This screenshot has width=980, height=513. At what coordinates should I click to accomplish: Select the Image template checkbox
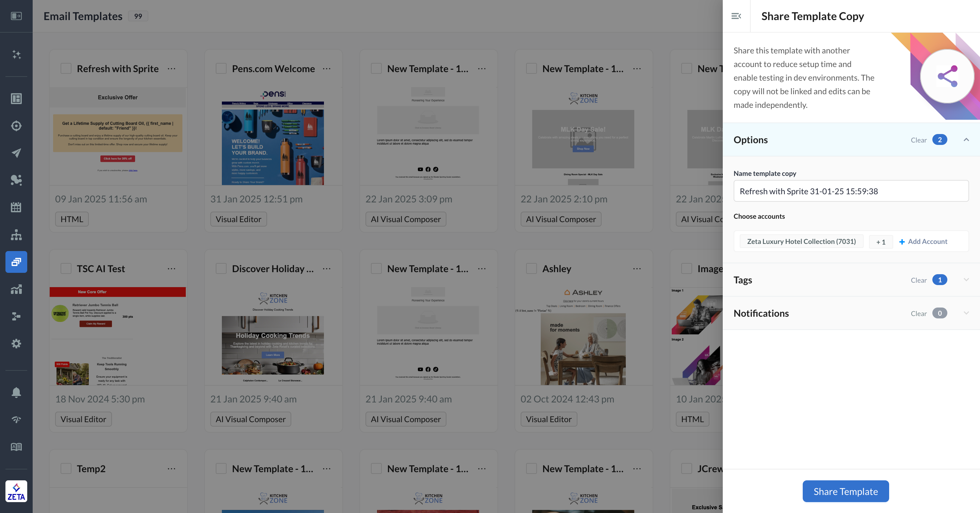687,269
